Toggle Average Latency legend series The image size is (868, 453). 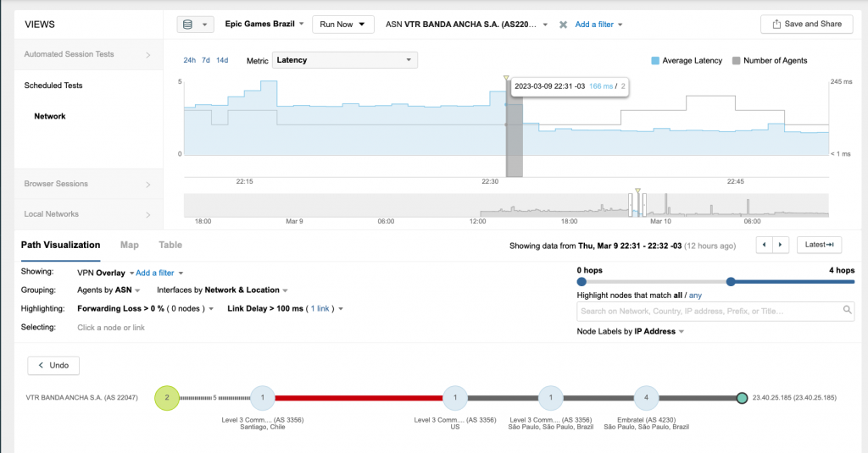coord(687,61)
